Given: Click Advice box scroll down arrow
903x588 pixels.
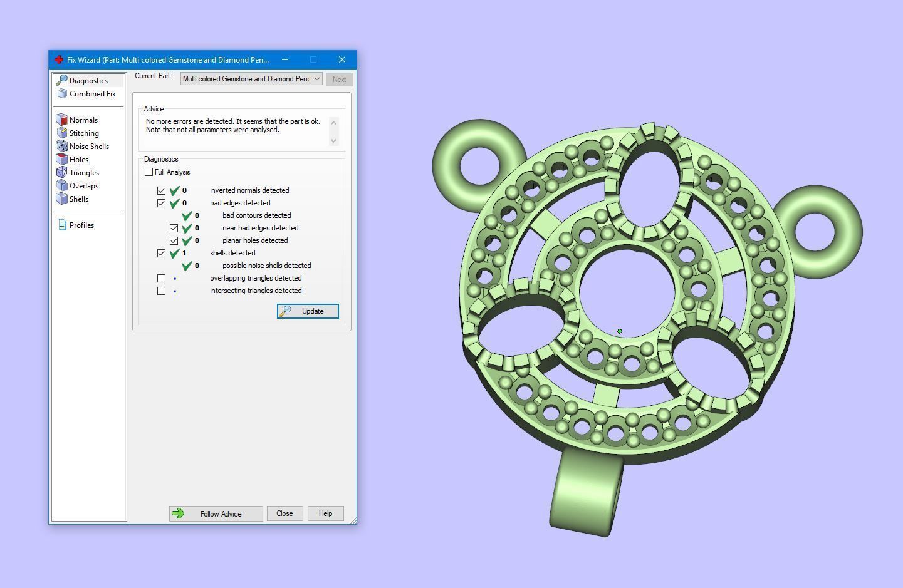Looking at the screenshot, I should coord(333,140).
